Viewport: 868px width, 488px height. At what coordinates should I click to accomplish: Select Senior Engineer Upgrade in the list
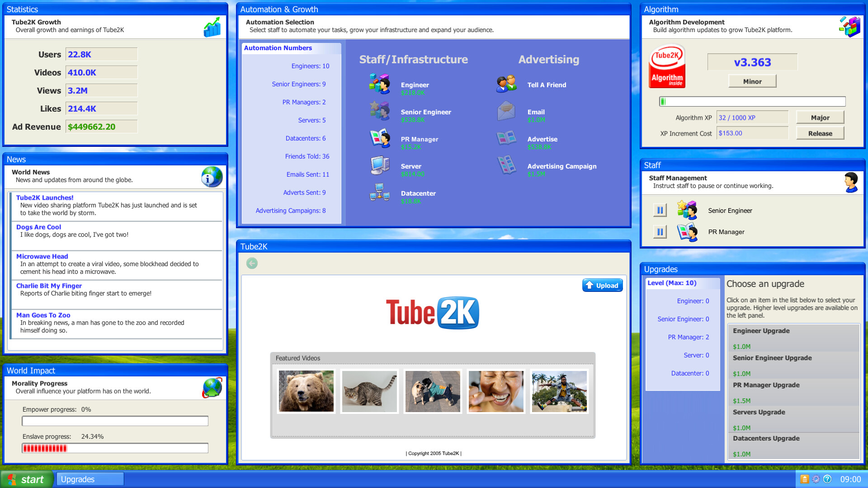[793, 365]
